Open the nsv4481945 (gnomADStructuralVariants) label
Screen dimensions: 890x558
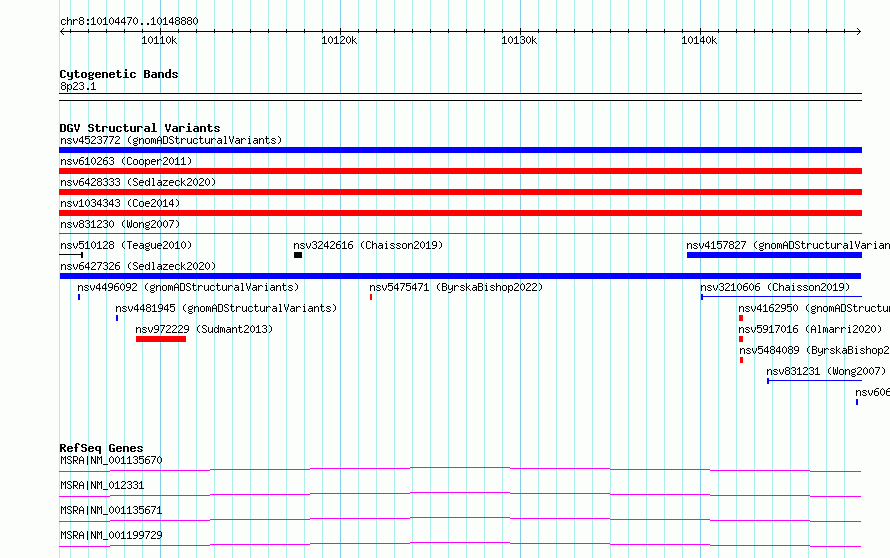[x=226, y=308]
